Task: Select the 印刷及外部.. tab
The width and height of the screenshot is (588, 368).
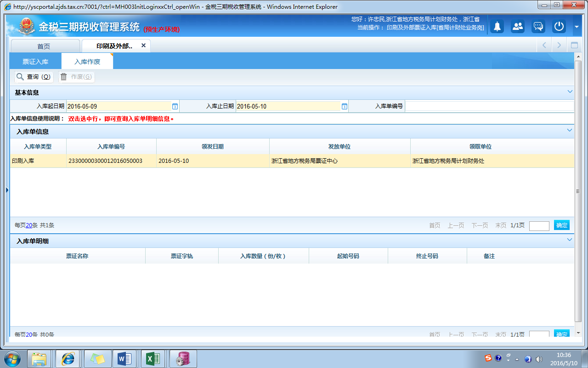Action: pos(114,46)
